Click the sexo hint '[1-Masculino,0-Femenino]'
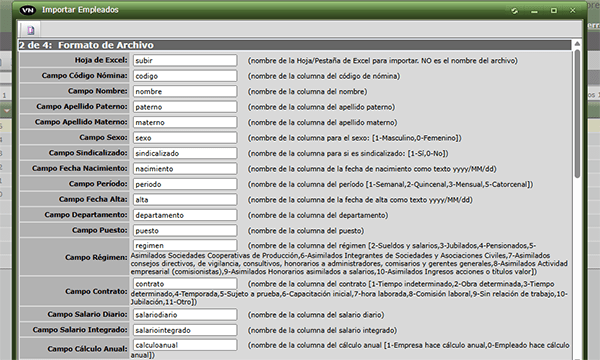This screenshot has height=360, width=600. tap(417, 138)
